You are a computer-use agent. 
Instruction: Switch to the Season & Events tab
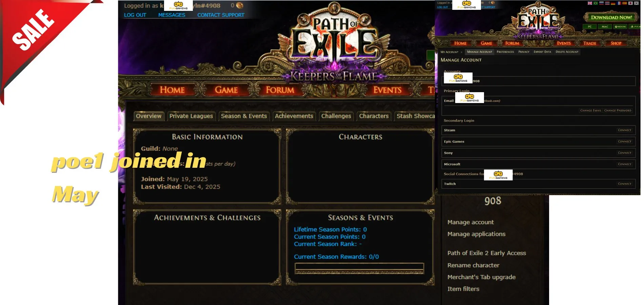click(244, 116)
